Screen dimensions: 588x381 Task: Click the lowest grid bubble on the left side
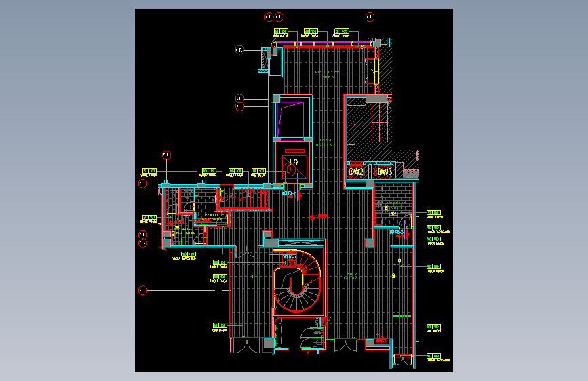click(142, 290)
